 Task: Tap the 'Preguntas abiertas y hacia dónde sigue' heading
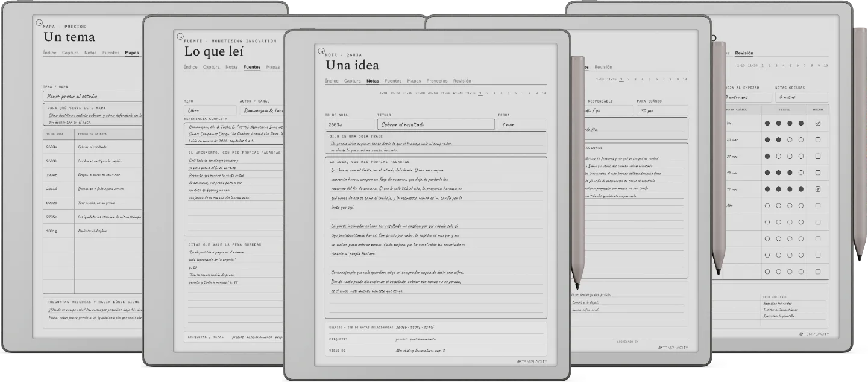93,301
